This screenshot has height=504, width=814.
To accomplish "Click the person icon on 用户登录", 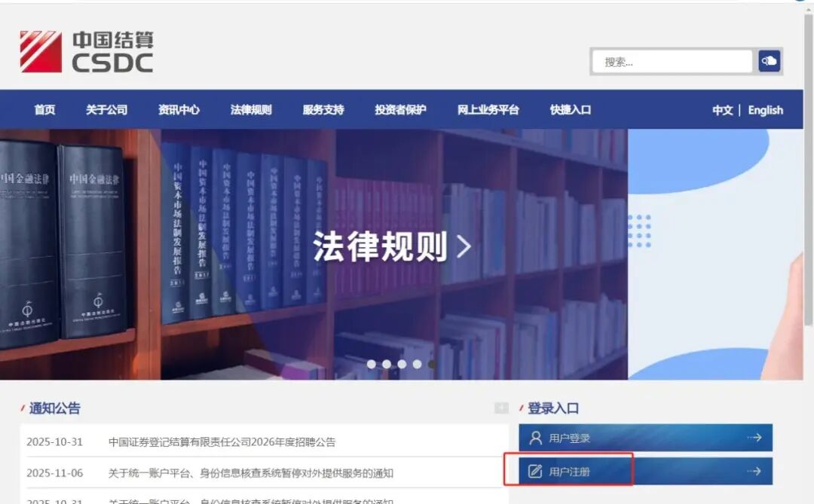I will click(x=535, y=438).
